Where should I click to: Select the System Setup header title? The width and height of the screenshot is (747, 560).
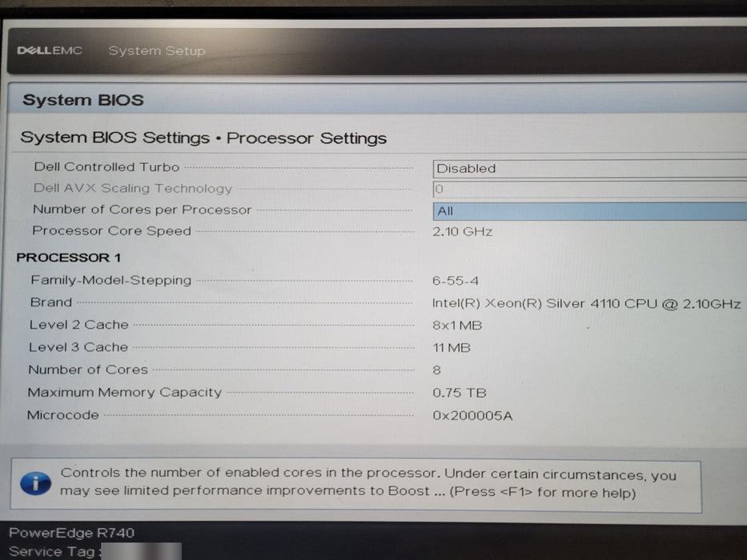(157, 50)
